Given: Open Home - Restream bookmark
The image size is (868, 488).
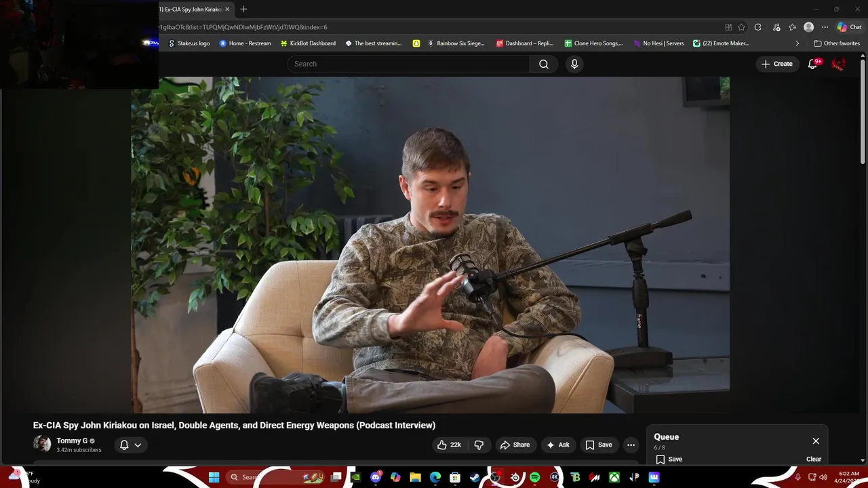Looking at the screenshot, I should click(245, 43).
